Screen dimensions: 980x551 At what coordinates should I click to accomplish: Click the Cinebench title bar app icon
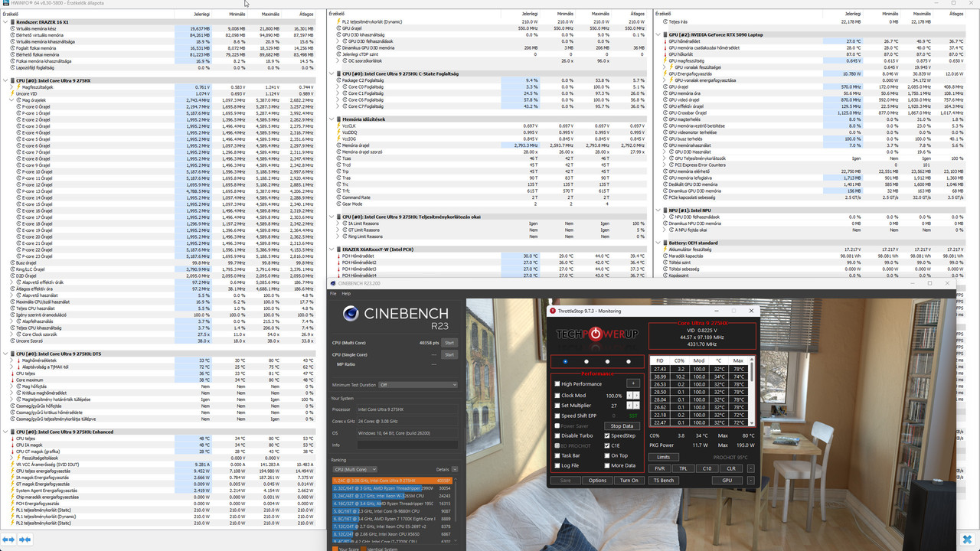pos(332,283)
